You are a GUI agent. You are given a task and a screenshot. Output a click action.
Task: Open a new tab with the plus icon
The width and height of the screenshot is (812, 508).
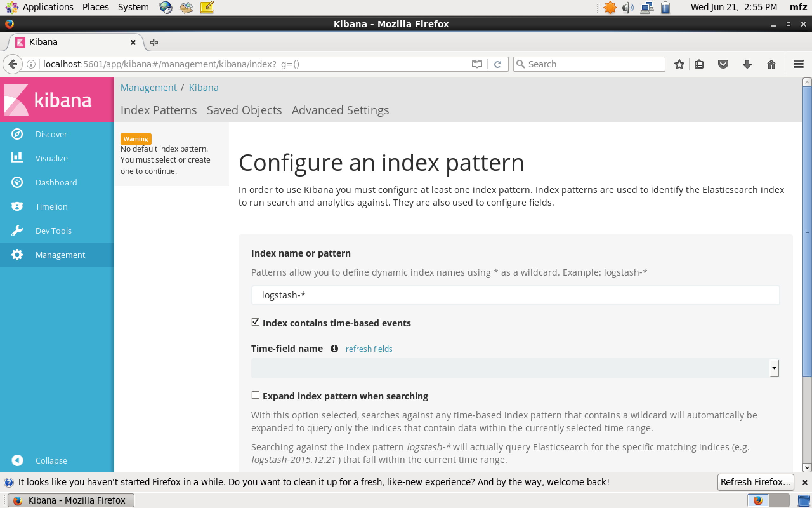pos(154,42)
